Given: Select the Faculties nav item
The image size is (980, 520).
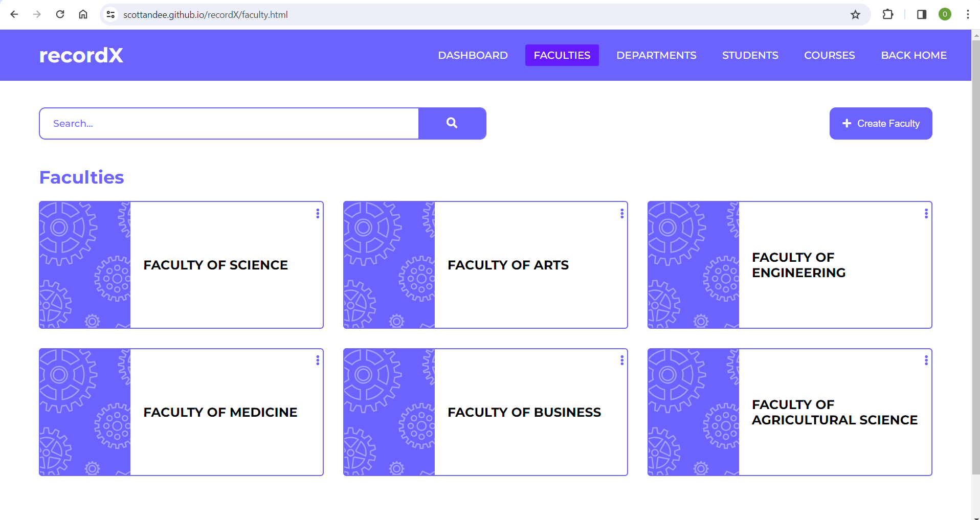Looking at the screenshot, I should click(x=562, y=55).
